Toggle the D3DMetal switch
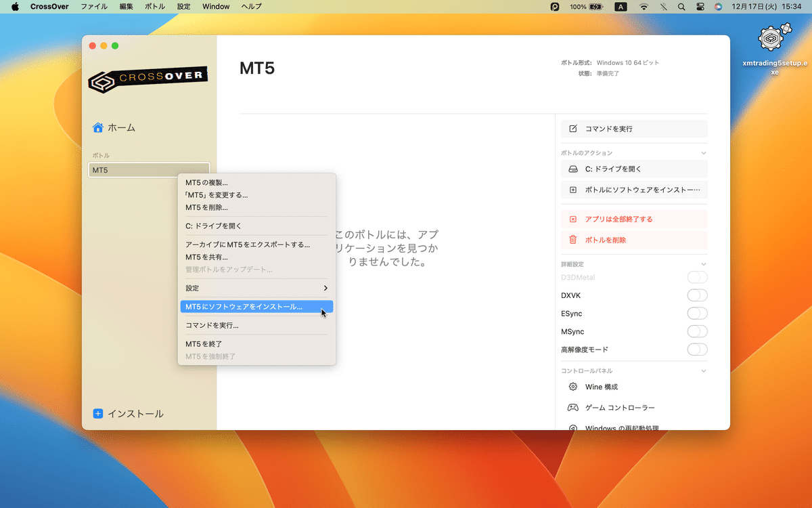 coord(697,277)
